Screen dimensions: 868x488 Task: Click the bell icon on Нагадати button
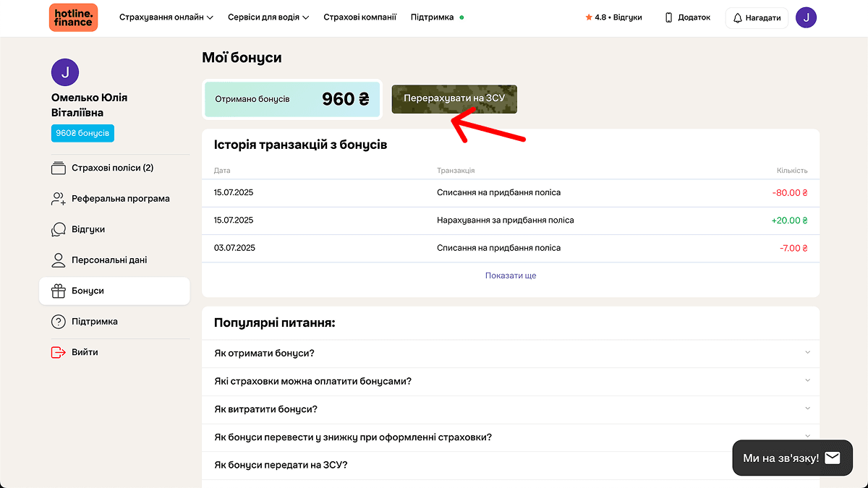click(x=737, y=17)
